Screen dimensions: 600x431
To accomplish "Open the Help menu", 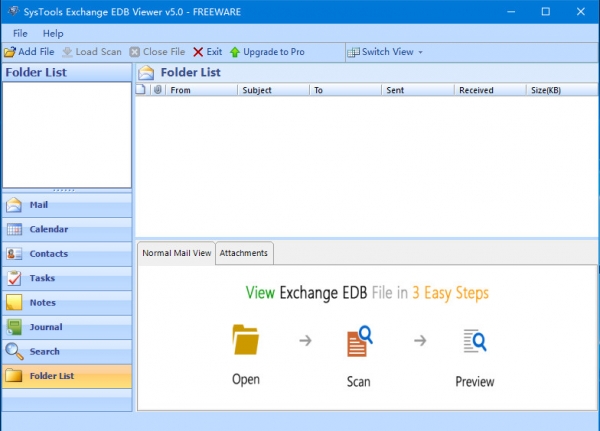I will tap(53, 33).
